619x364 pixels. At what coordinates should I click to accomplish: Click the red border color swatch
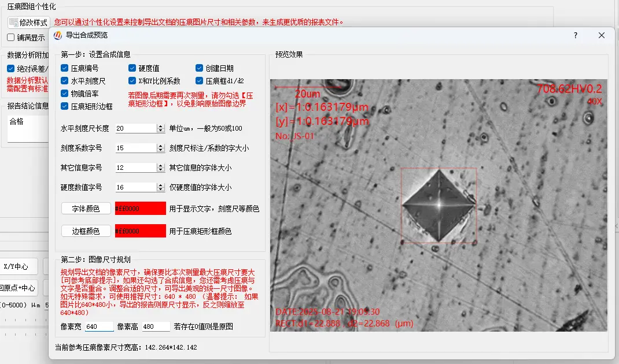click(x=140, y=231)
